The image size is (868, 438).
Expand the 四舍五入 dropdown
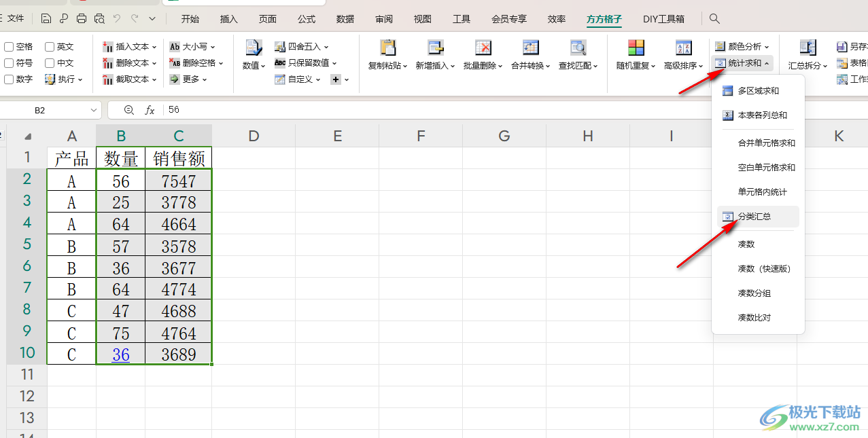(x=302, y=47)
